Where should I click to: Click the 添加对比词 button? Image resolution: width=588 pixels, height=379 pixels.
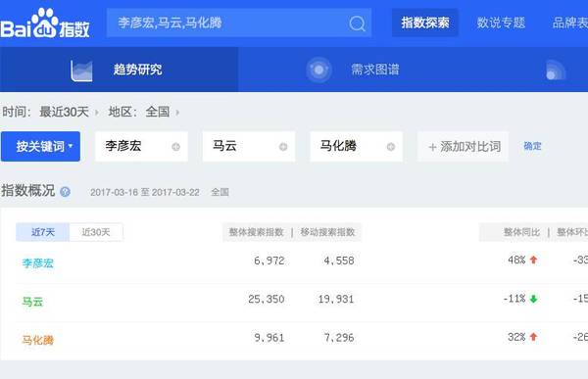click(x=463, y=147)
